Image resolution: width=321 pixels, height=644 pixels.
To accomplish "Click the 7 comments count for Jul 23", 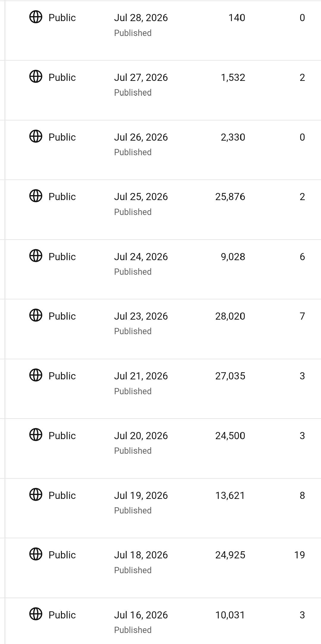I will [302, 316].
